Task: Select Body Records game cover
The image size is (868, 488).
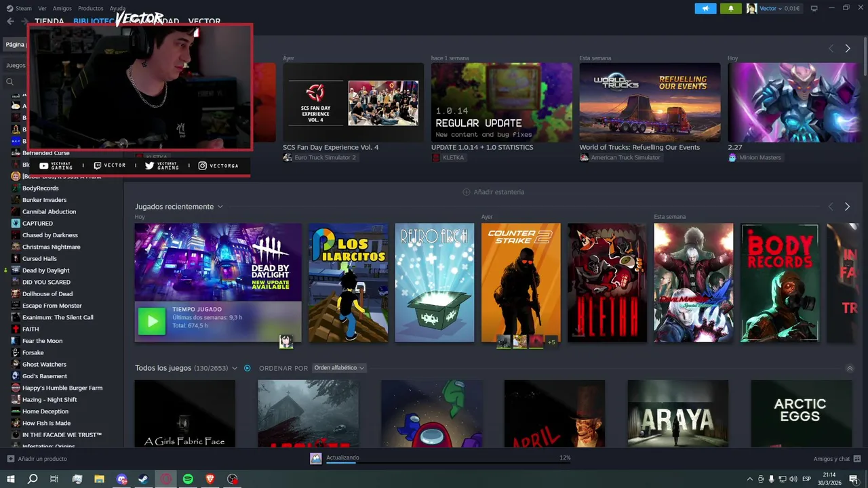Action: tap(780, 283)
